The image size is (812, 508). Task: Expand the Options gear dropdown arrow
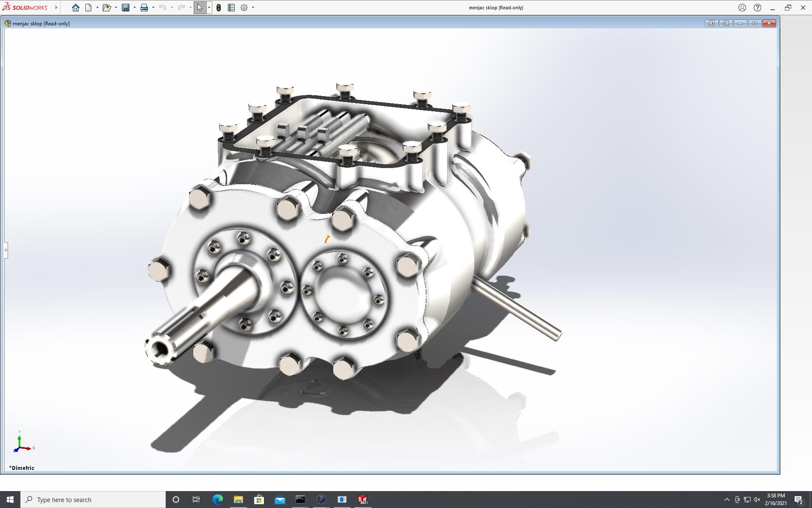[253, 8]
